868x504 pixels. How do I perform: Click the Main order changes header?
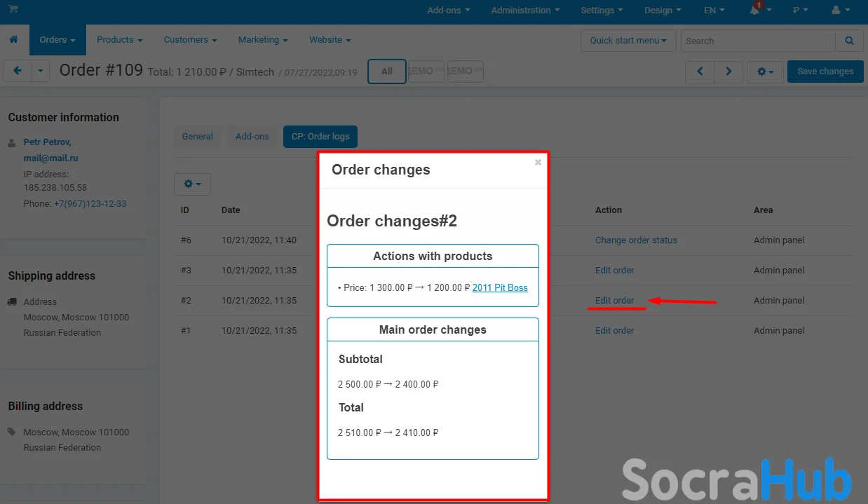[x=433, y=329]
